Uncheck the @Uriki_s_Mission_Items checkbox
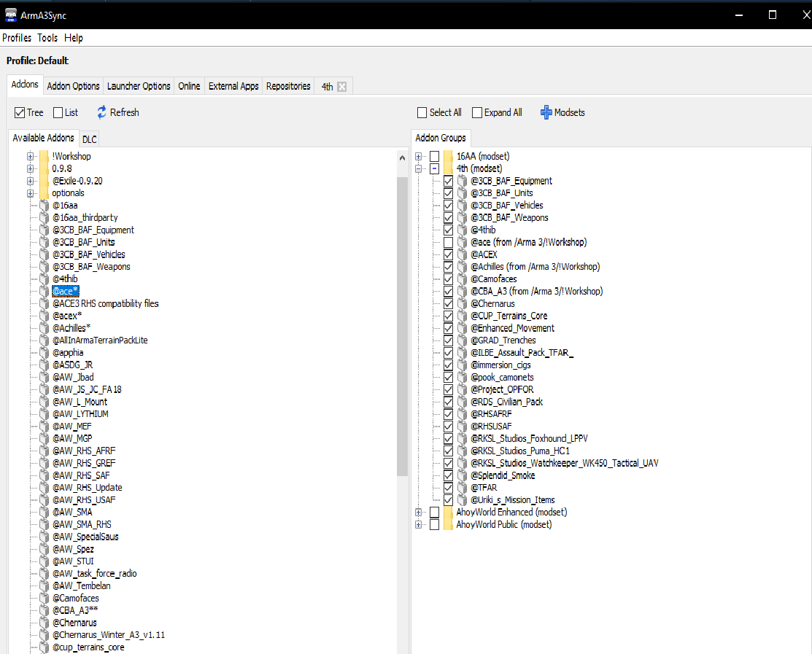Viewport: 812px width, 654px height. click(448, 500)
